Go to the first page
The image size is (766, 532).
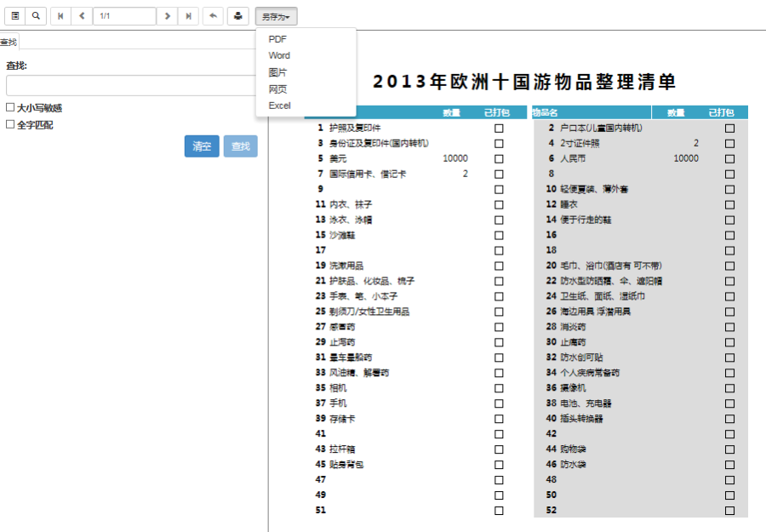coord(60,16)
